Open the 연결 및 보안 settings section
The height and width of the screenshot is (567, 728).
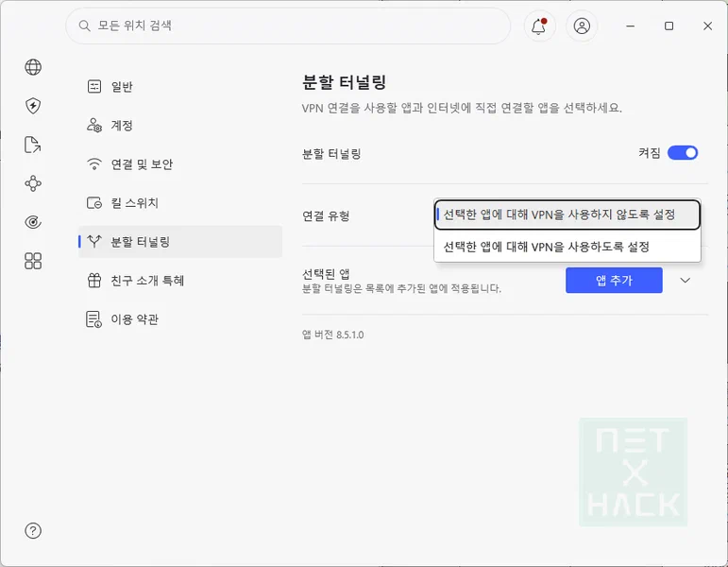pos(180,164)
